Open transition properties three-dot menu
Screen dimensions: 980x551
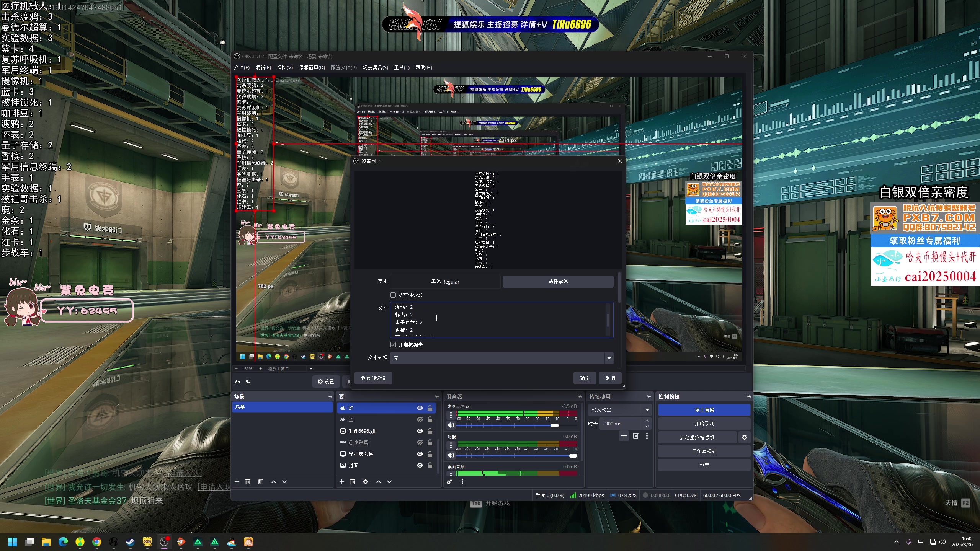647,436
